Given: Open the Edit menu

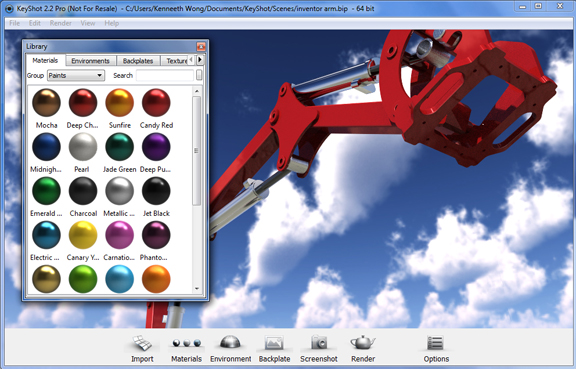Looking at the screenshot, I should click(35, 23).
